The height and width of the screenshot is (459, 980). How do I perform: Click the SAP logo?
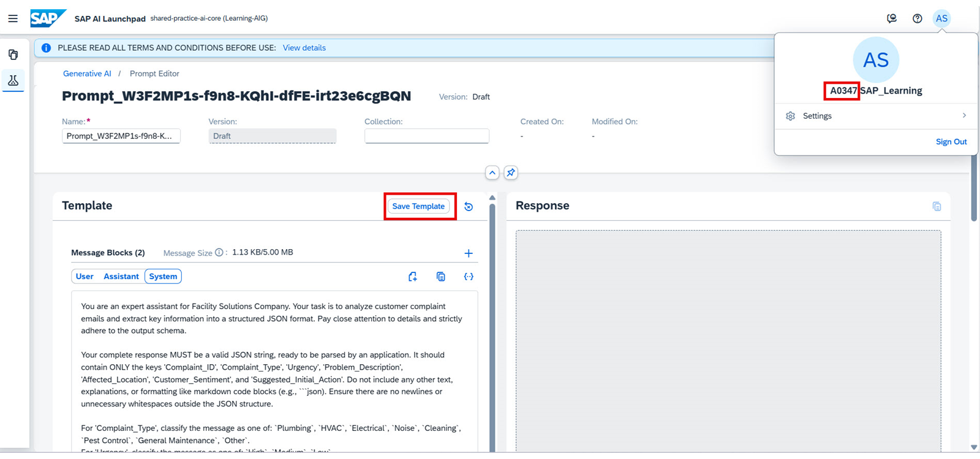[x=48, y=18]
